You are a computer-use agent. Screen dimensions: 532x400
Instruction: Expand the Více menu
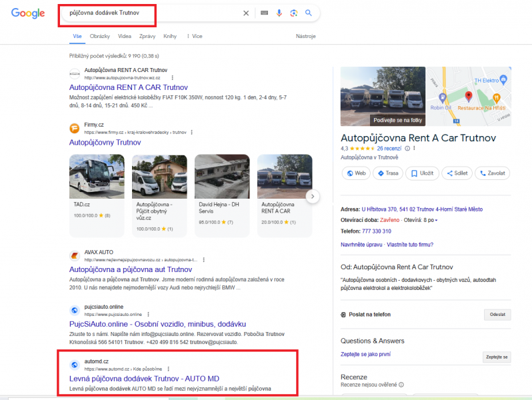(x=195, y=36)
